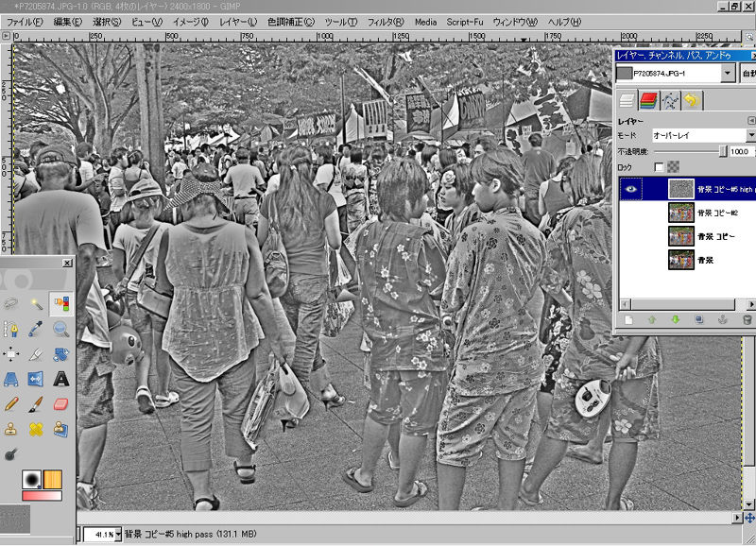Screen dimensions: 756x546
Task: Open the フィルタ(R) menu
Action: tap(386, 22)
